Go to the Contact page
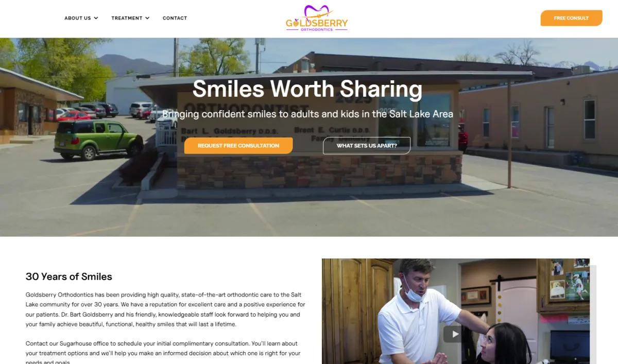Screen dimensions: 618x364 (x=175, y=18)
